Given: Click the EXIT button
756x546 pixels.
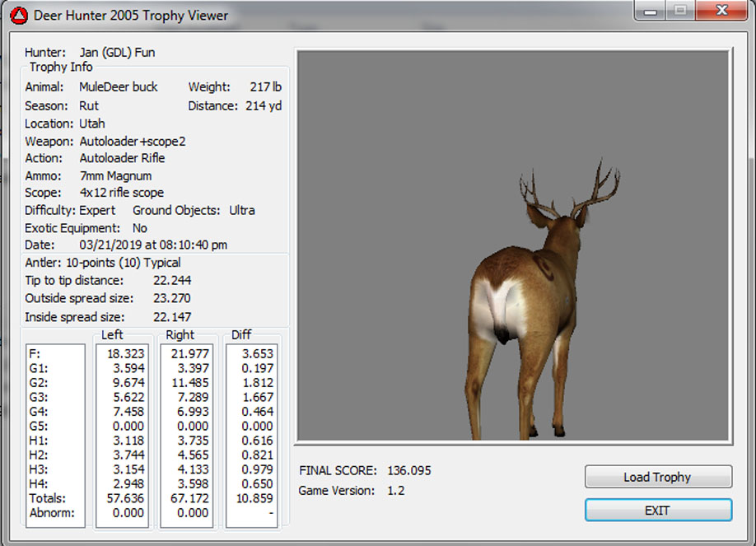Looking at the screenshot, I should coord(657,511).
